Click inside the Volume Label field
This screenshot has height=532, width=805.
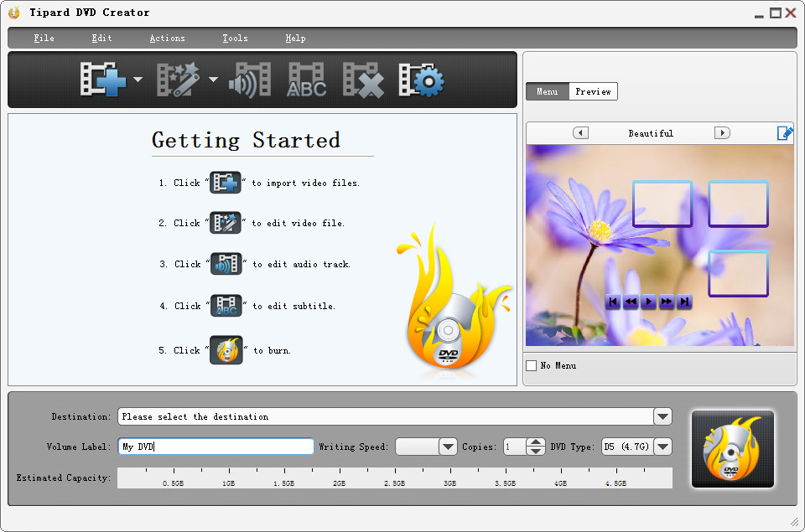(x=214, y=447)
